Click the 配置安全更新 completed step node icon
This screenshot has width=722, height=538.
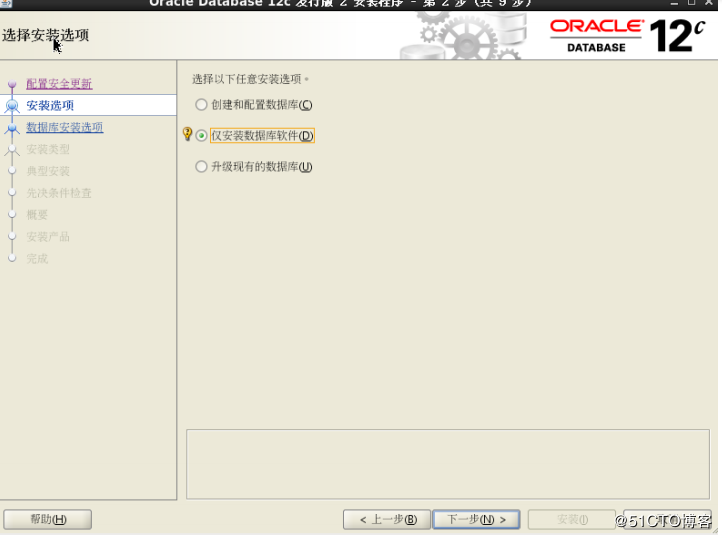[12, 84]
